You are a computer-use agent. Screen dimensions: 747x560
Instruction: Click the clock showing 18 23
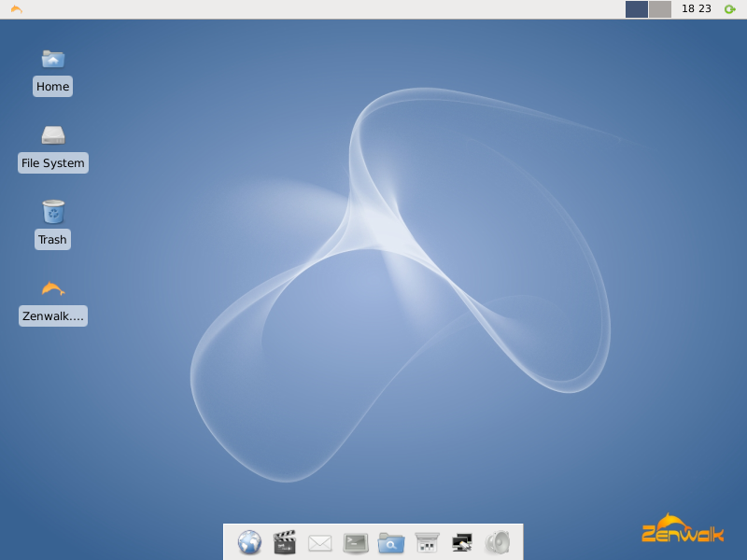(x=696, y=9)
